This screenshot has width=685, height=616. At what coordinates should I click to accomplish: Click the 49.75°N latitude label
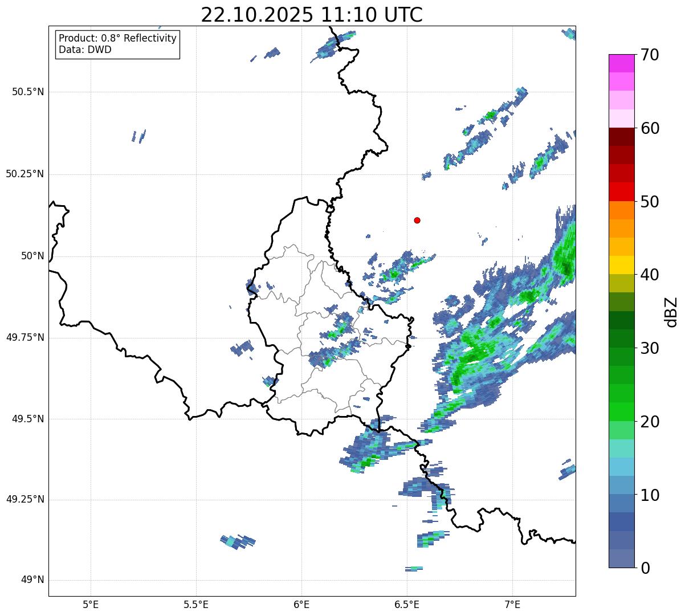click(x=25, y=337)
